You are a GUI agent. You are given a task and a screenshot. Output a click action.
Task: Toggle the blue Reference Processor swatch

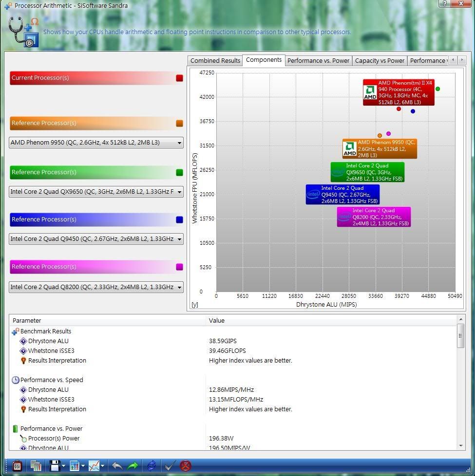(x=179, y=220)
